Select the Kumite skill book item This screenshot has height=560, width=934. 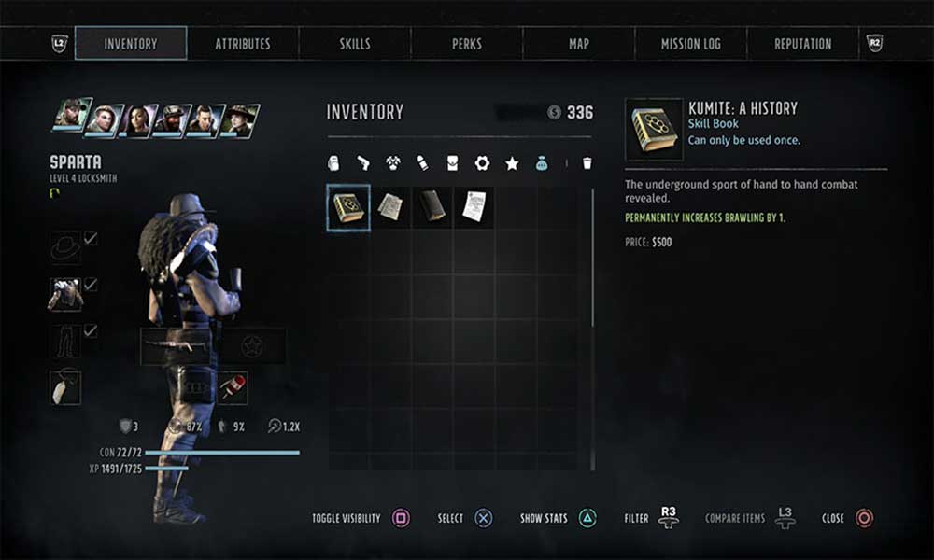pyautogui.click(x=348, y=208)
